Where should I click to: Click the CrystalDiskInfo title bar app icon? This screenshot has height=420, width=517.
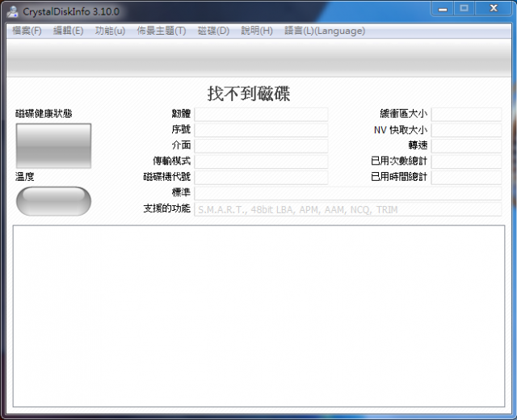(13, 11)
